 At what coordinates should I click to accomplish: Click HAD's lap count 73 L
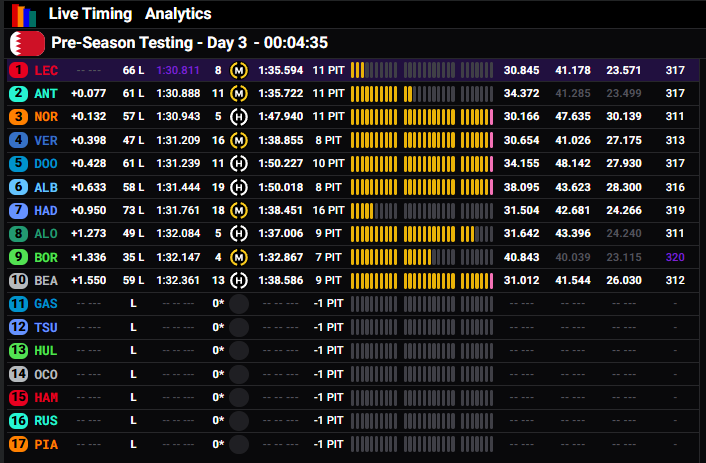(133, 210)
